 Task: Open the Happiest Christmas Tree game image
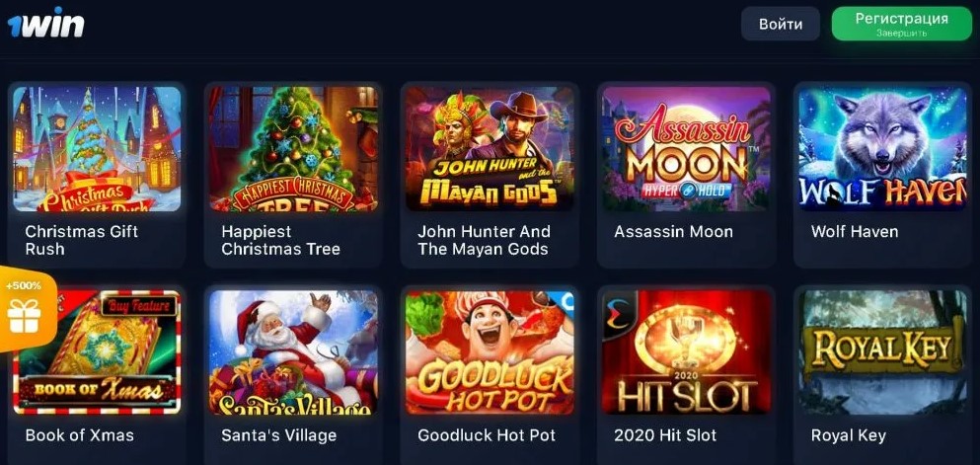(293, 149)
